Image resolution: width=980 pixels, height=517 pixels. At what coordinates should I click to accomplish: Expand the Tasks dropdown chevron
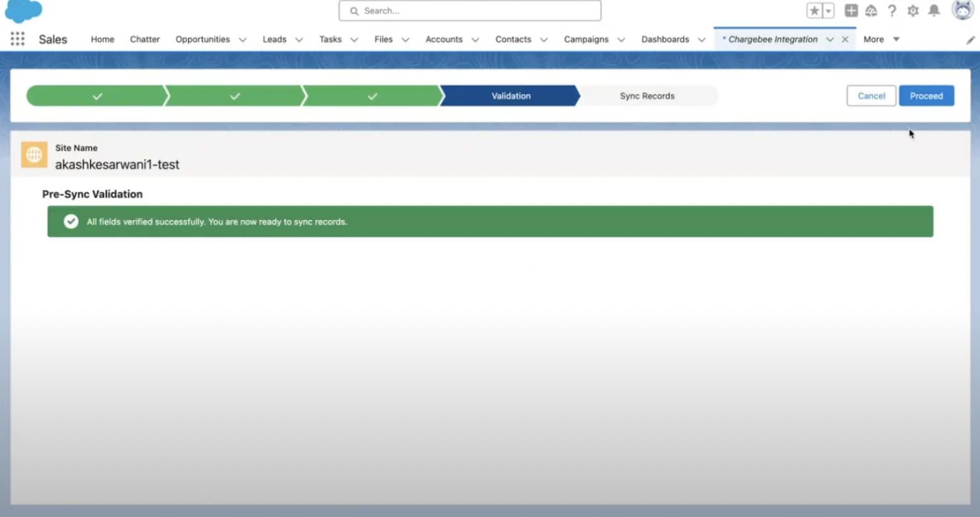tap(354, 40)
